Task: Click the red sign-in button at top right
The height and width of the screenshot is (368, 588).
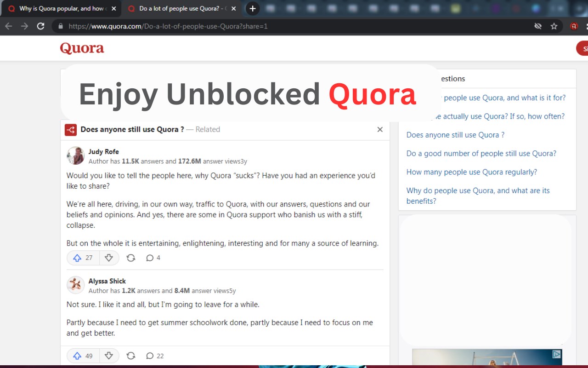Action: [582, 48]
